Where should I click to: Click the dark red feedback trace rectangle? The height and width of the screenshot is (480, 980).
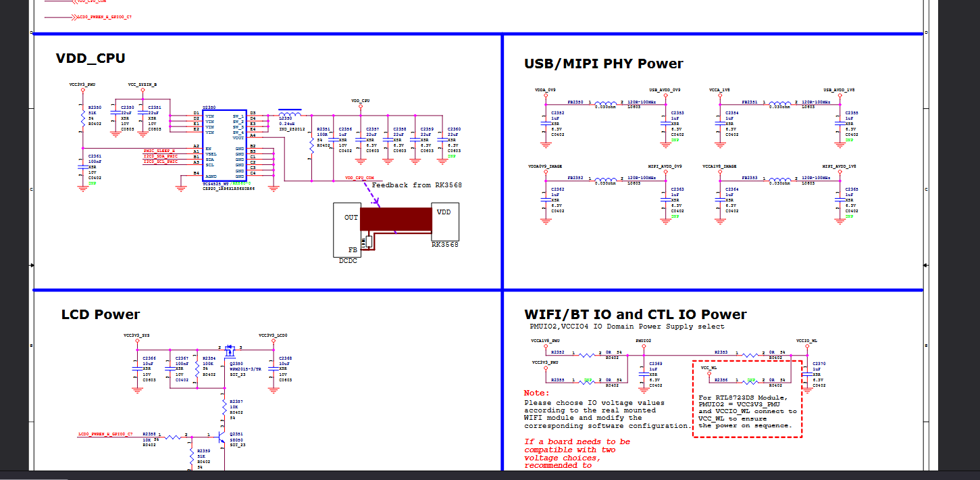(396, 219)
